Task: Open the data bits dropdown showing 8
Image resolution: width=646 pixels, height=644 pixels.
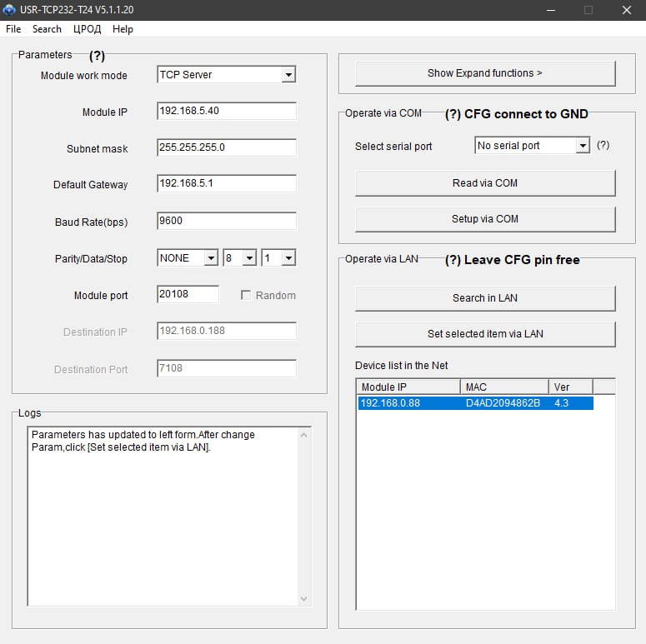Action: pos(249,258)
